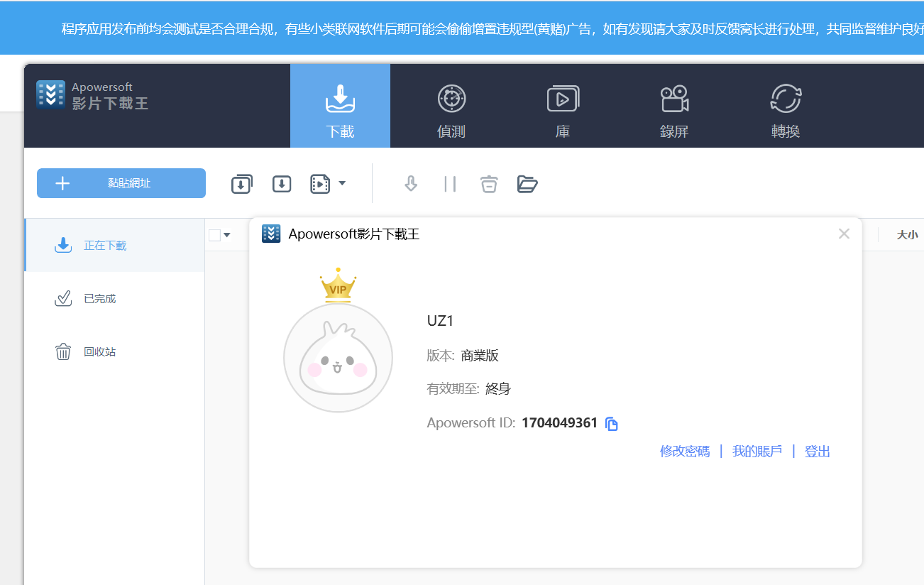Click the VIP crown badge

click(x=338, y=285)
